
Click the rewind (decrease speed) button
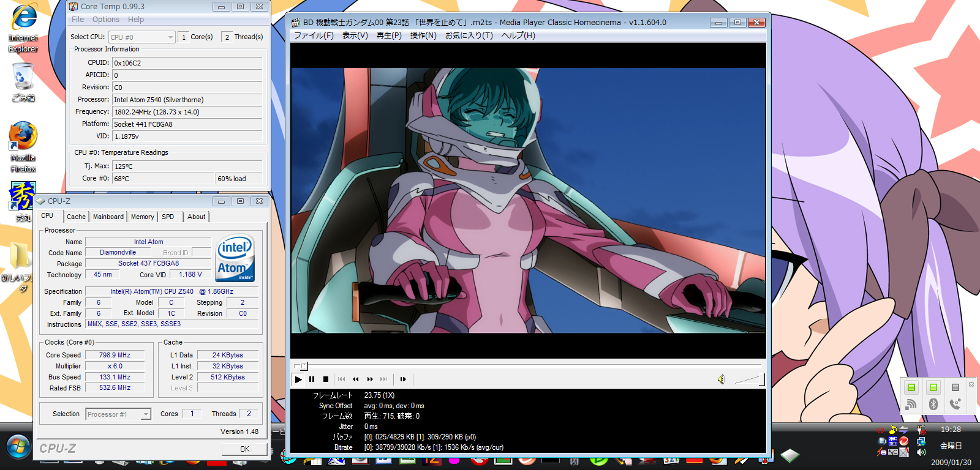(x=355, y=379)
